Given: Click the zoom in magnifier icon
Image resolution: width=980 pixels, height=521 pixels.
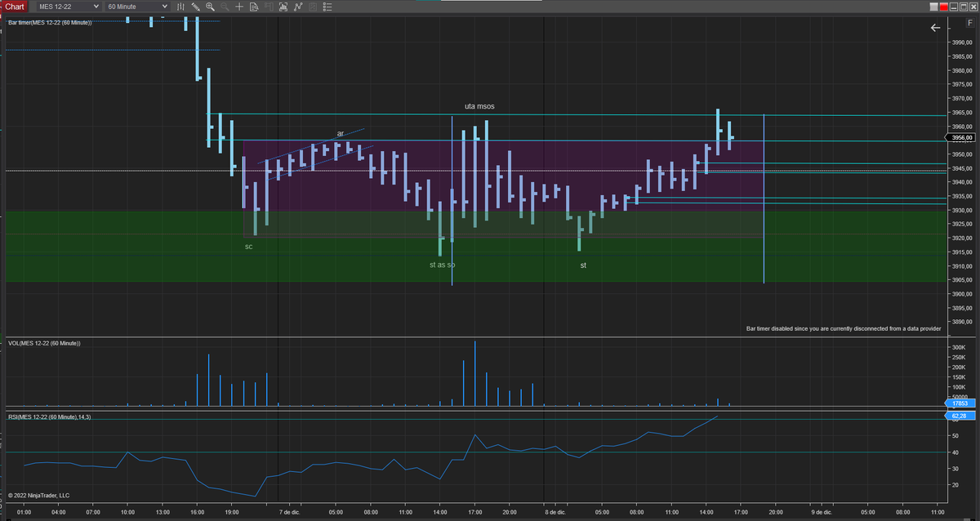Looking at the screenshot, I should click(211, 6).
